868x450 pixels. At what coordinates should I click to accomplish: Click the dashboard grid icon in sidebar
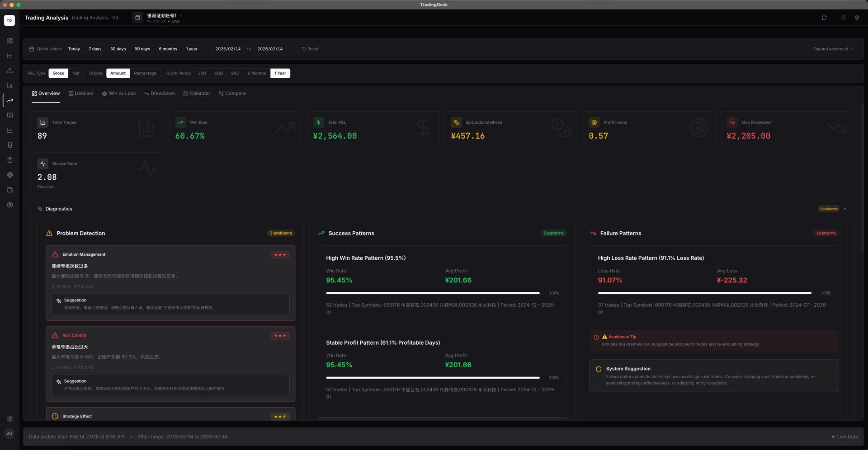(9, 41)
